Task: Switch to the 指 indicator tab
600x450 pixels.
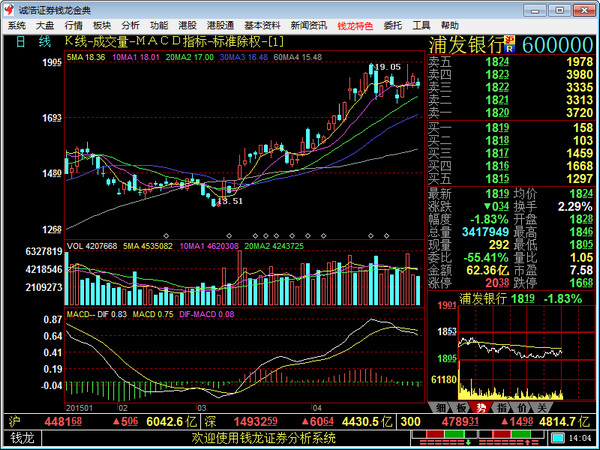Action: [x=502, y=408]
